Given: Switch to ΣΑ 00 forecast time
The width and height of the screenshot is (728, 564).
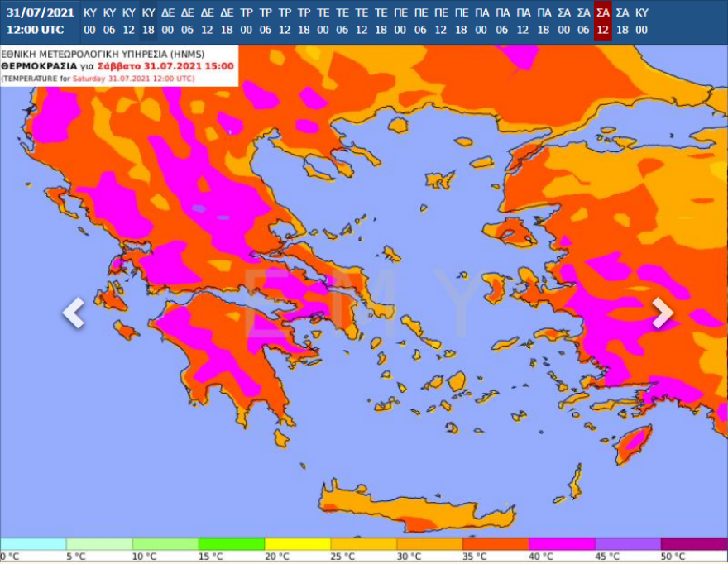Looking at the screenshot, I should (563, 22).
